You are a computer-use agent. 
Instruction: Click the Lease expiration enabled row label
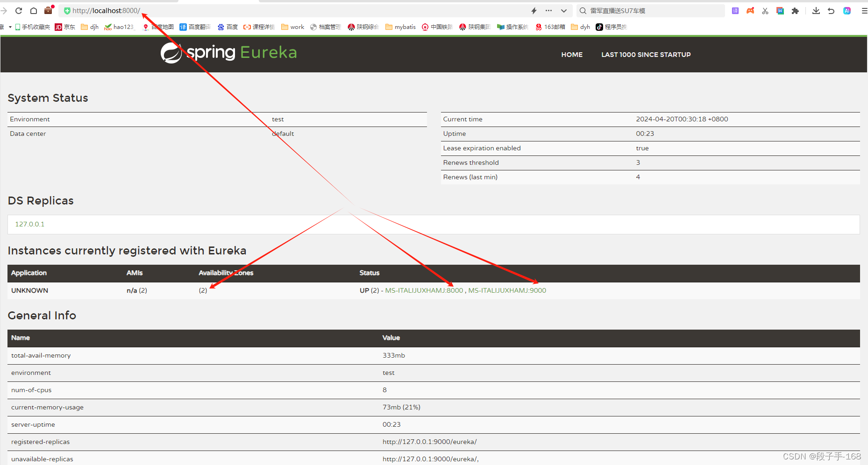tap(482, 148)
